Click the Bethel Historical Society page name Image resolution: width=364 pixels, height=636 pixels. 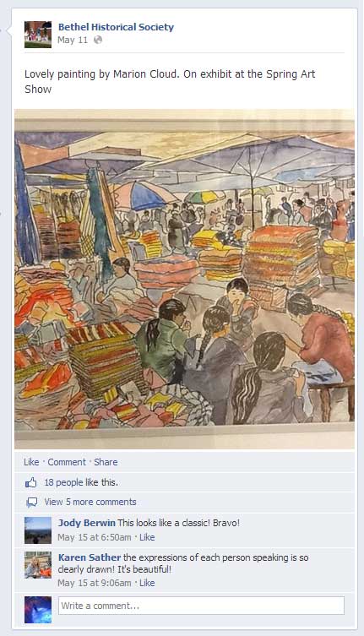(116, 27)
